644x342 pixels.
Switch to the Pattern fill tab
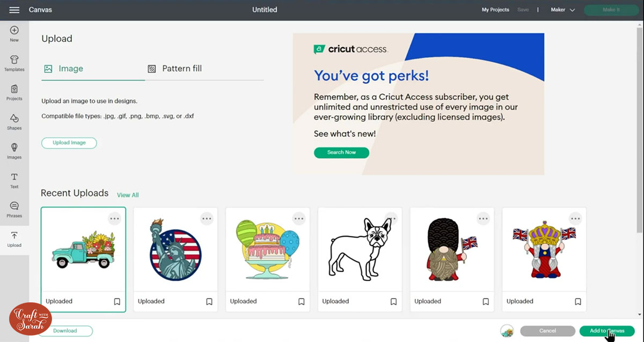point(175,69)
